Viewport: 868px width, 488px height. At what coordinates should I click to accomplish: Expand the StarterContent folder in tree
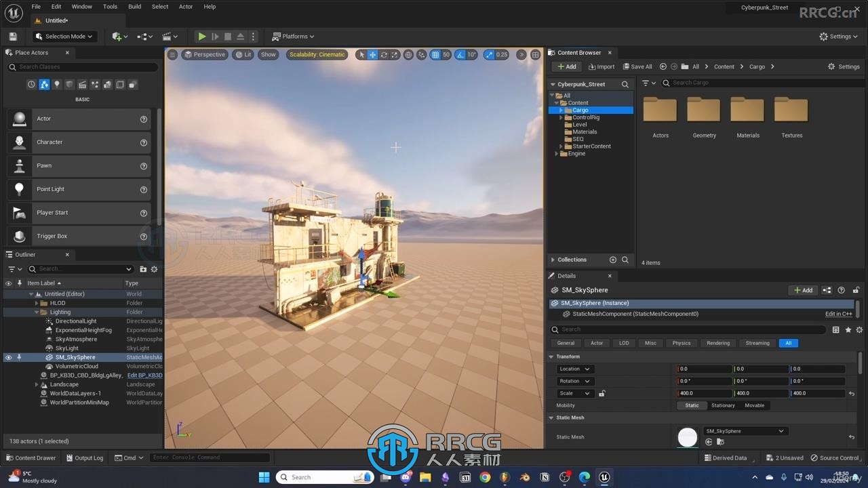[561, 146]
